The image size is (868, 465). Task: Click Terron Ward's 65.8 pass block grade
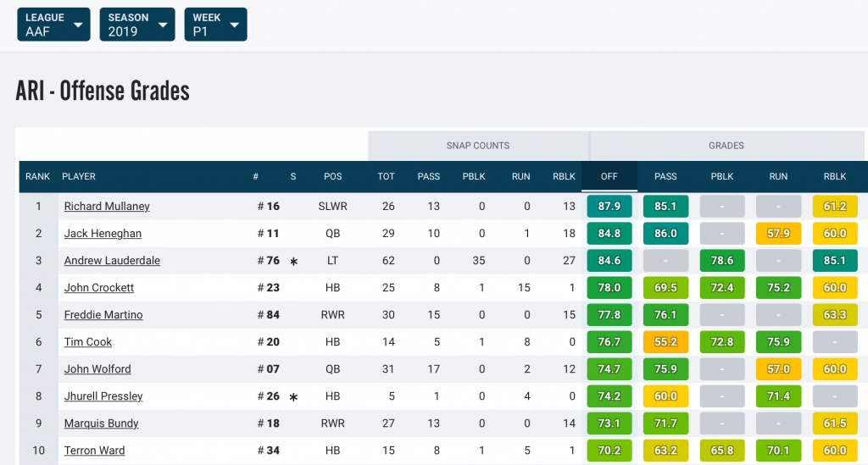[x=722, y=450]
